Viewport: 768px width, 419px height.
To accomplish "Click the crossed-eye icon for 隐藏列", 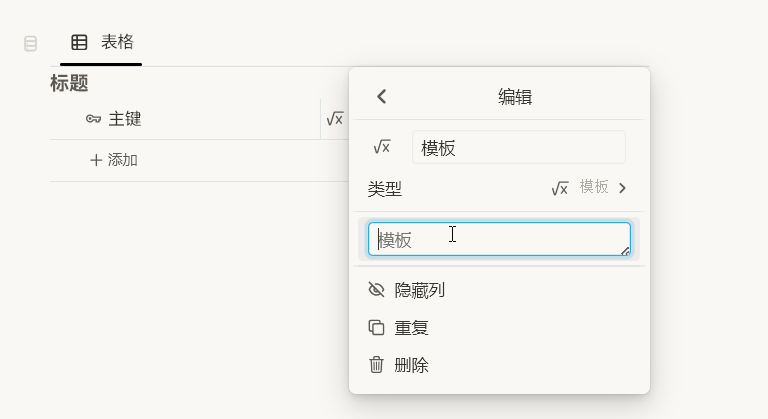I will coord(376,290).
